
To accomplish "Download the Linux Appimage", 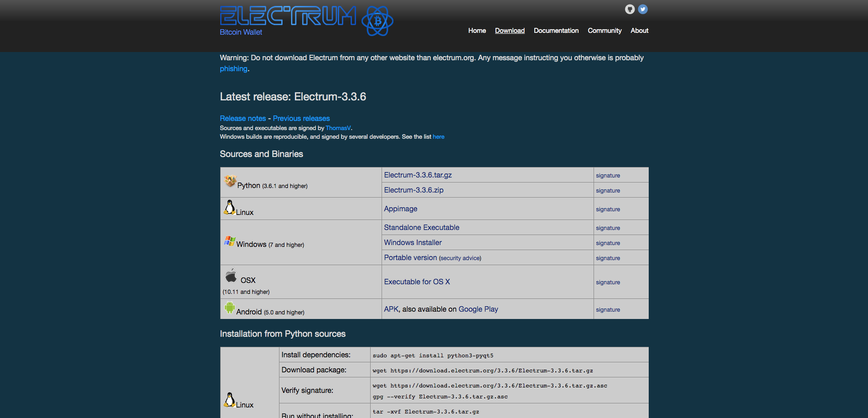I will coord(401,209).
